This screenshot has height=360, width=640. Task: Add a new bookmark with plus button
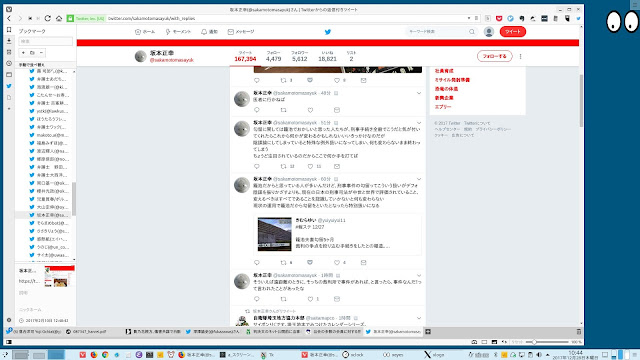23,53
